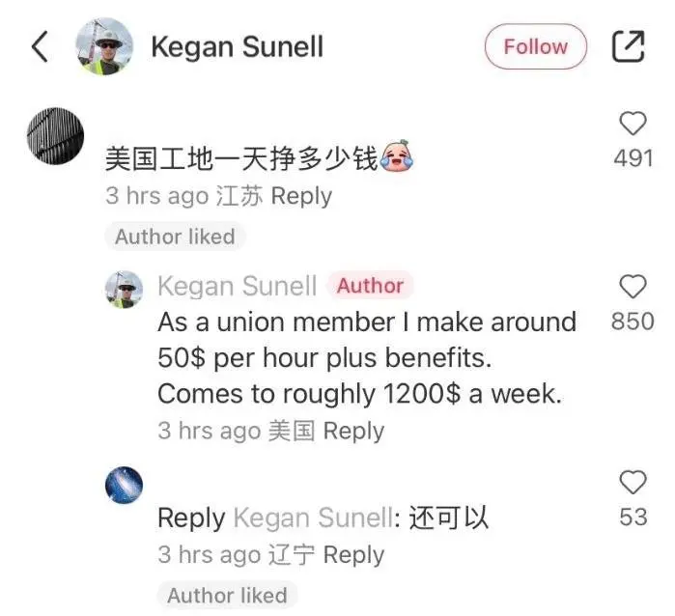Like the reply with 53 likes
The image size is (675, 616).
(x=633, y=482)
